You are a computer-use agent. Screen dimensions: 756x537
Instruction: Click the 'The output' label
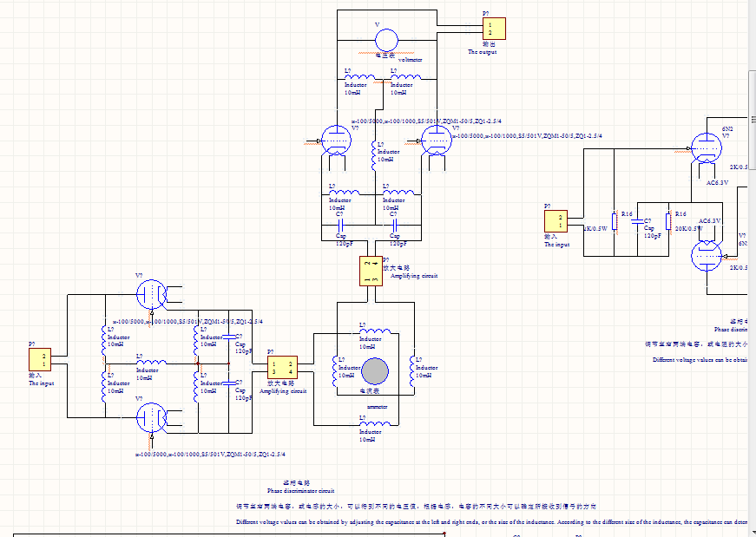(482, 51)
